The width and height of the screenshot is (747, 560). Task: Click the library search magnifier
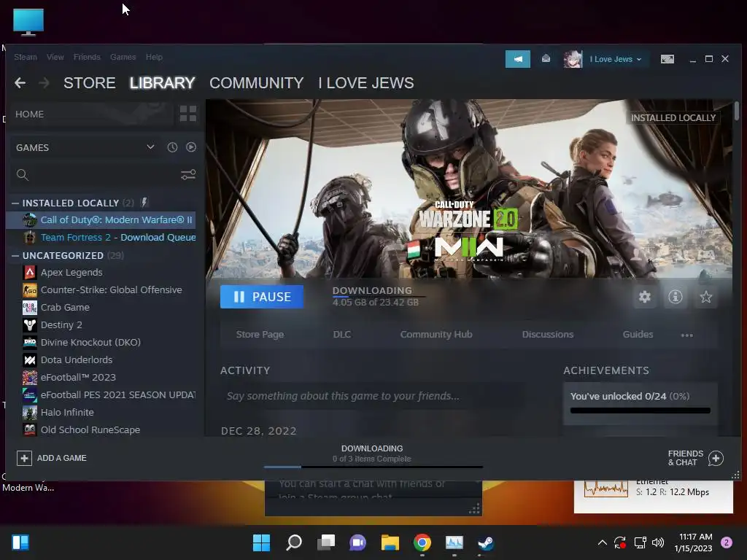pos(23,175)
